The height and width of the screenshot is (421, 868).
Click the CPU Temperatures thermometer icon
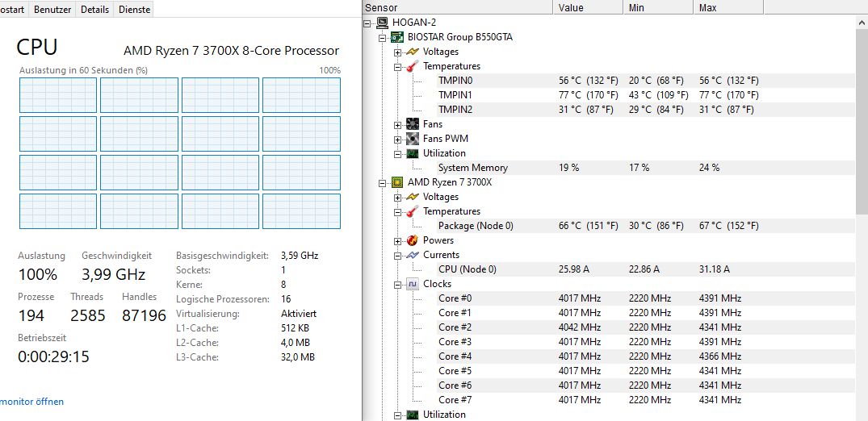(x=413, y=210)
